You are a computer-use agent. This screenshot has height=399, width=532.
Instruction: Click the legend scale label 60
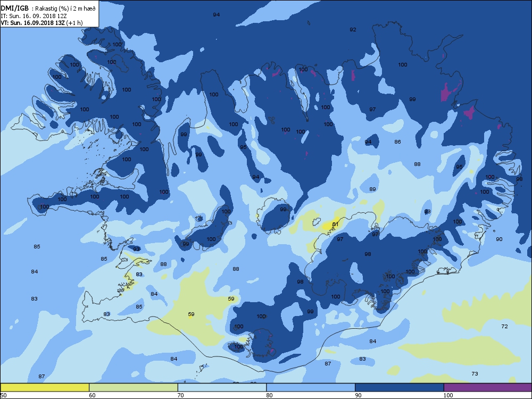(92, 395)
